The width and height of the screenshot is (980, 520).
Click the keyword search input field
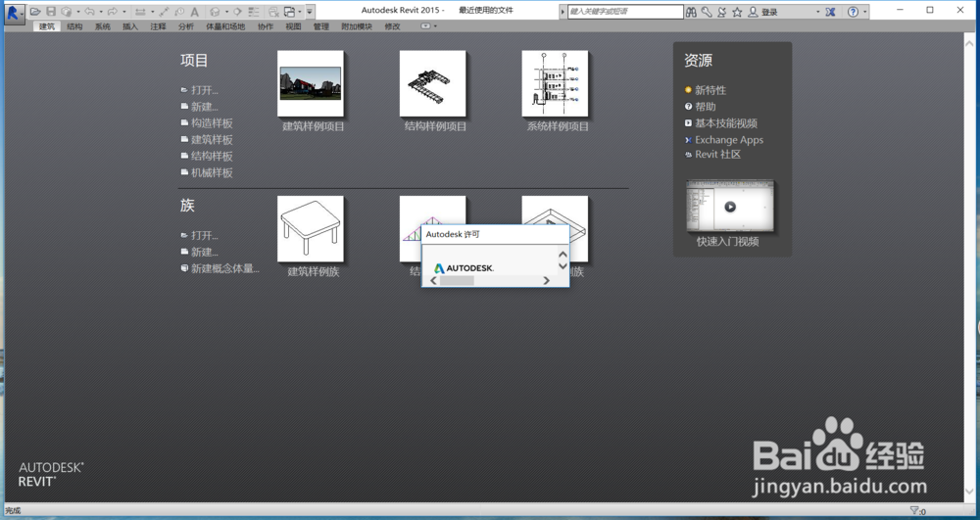pos(625,11)
